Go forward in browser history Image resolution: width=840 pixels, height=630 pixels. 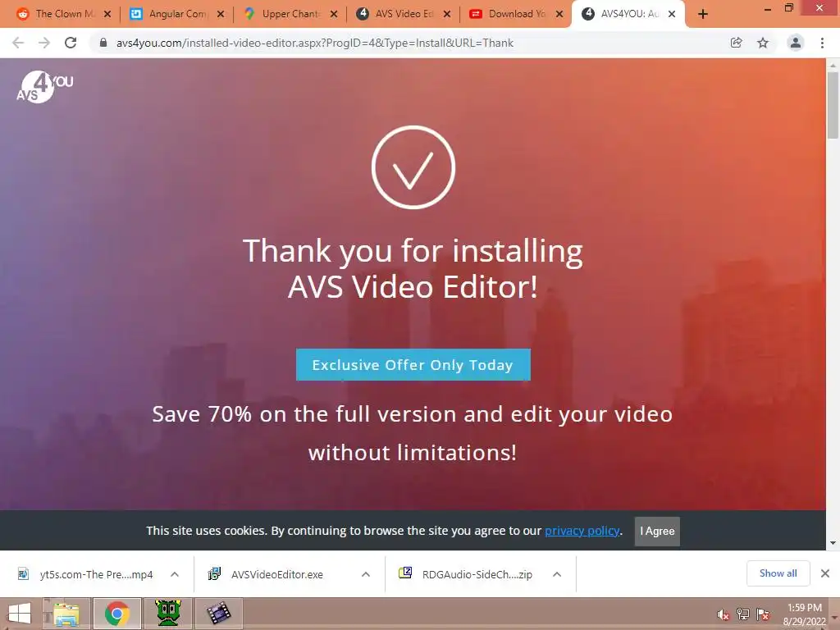tap(44, 43)
